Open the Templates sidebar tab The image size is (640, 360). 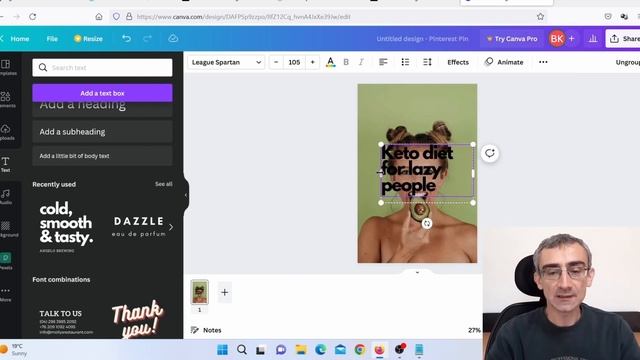tap(7, 67)
